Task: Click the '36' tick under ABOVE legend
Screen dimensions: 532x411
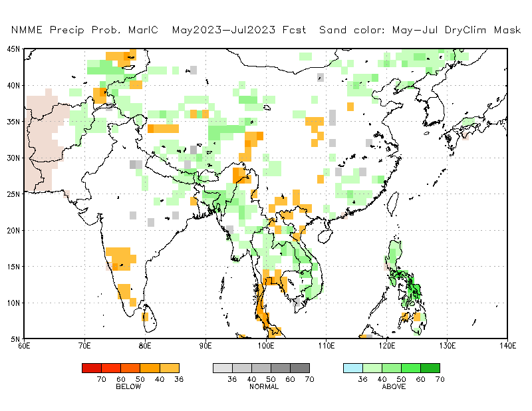Action: [x=362, y=379]
